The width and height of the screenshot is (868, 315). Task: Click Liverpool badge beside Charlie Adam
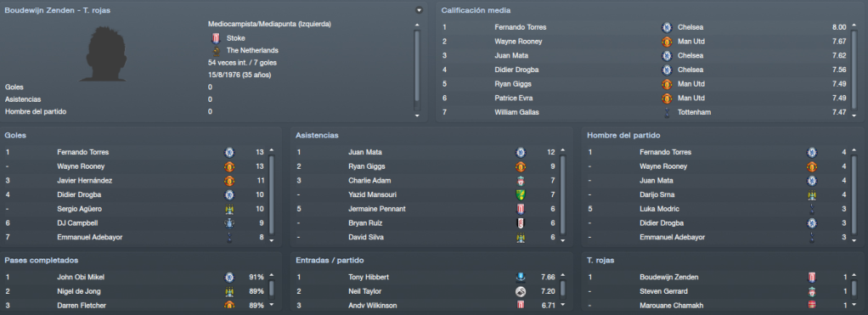521,181
